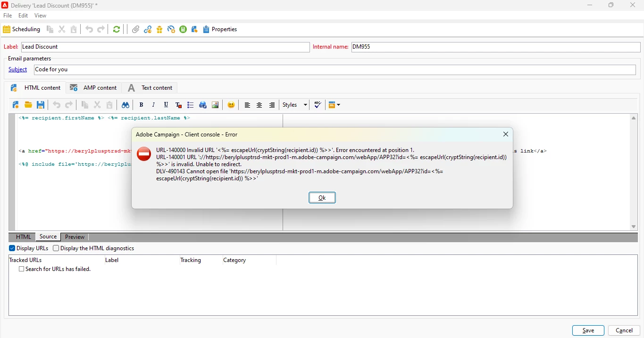Click the Subject link
Viewport: 644px width, 338px height.
pos(18,69)
